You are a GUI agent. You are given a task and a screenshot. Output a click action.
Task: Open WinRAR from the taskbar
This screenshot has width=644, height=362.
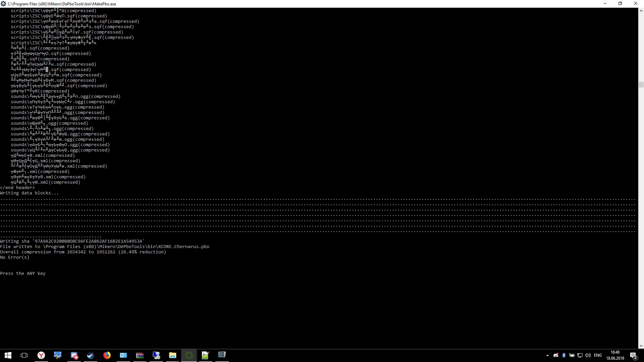(x=140, y=355)
